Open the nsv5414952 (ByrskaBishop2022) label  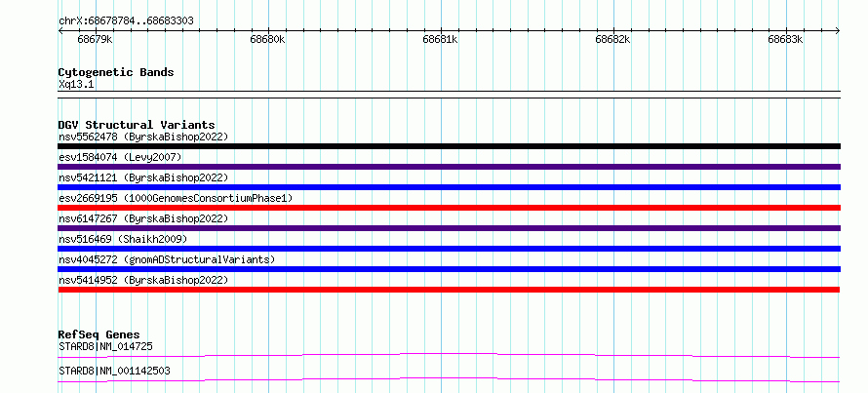[143, 280]
